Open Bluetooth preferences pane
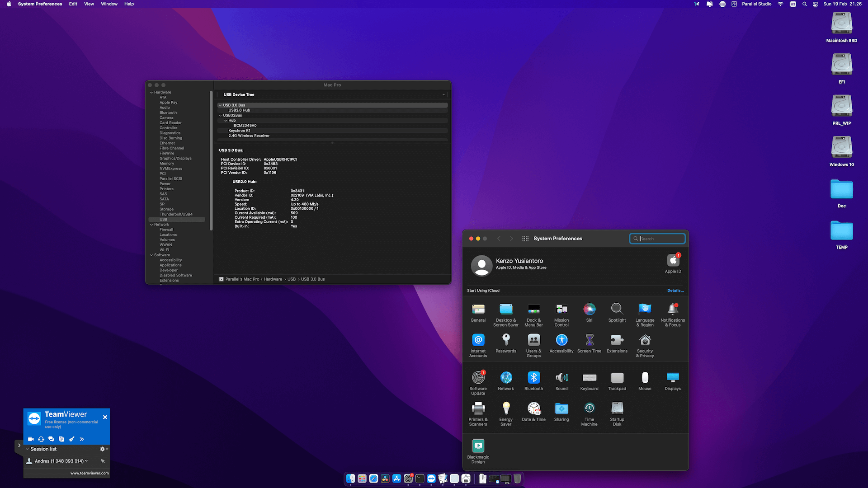 point(533,381)
